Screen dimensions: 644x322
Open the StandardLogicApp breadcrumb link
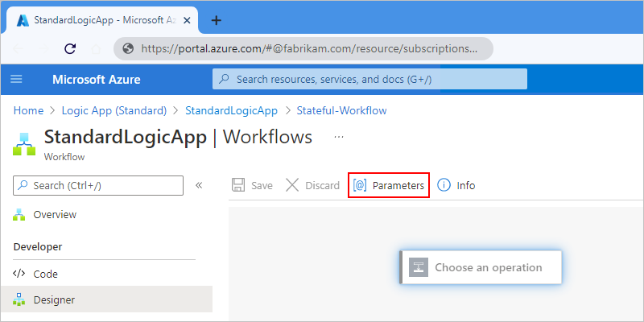[231, 110]
